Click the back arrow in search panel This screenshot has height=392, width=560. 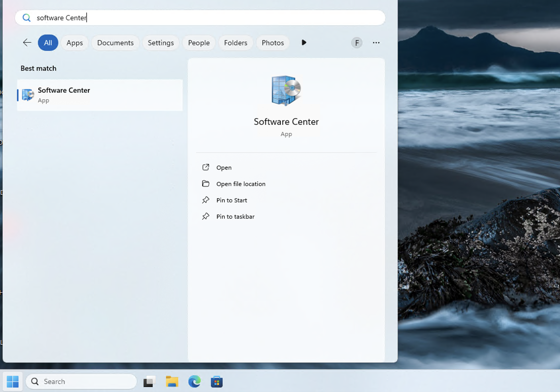[27, 43]
